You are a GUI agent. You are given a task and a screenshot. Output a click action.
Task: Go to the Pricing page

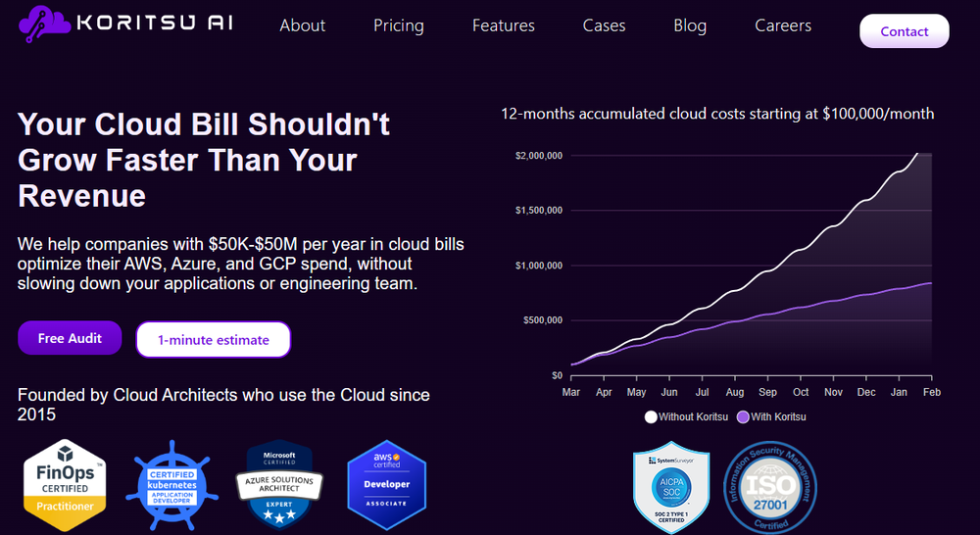[x=398, y=25]
